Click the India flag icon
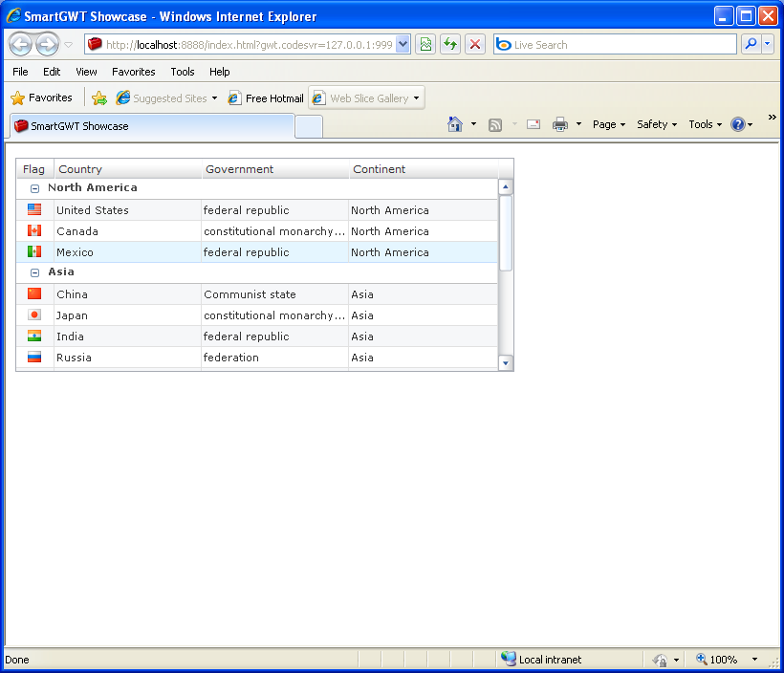This screenshot has height=673, width=784. [34, 336]
